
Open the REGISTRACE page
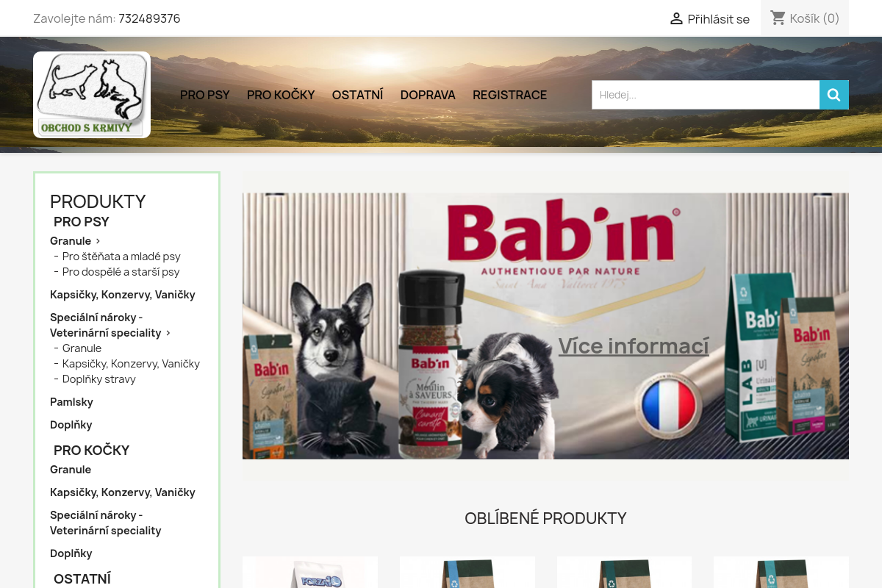[510, 95]
